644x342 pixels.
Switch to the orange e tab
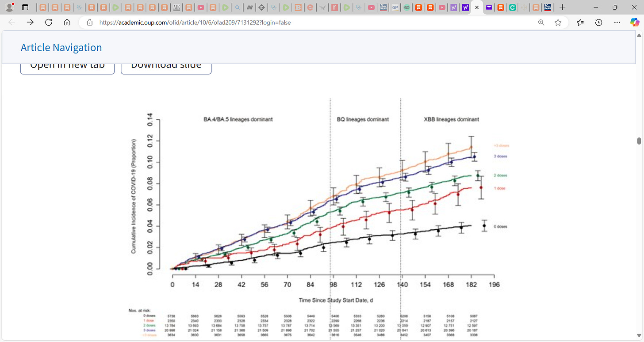[310, 8]
